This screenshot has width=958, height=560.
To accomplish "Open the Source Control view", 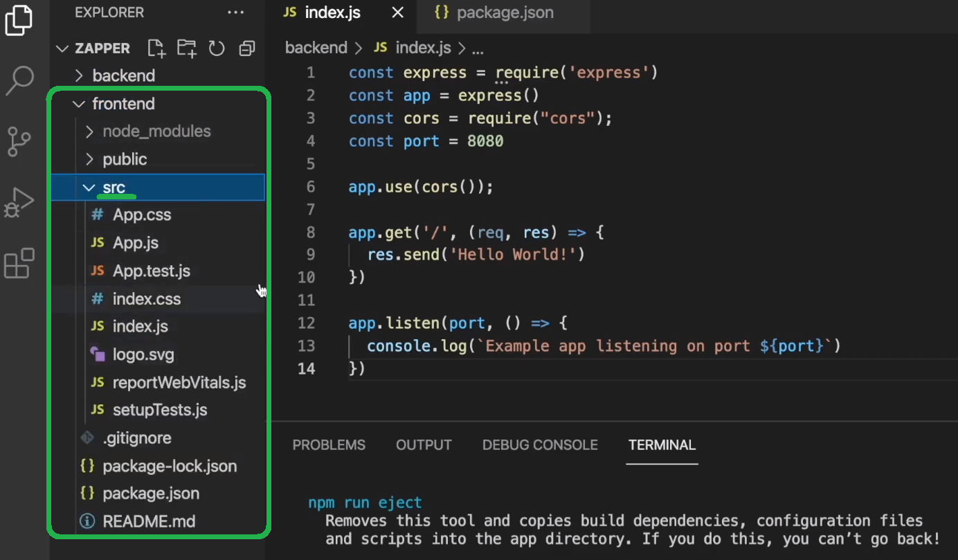I will [19, 141].
